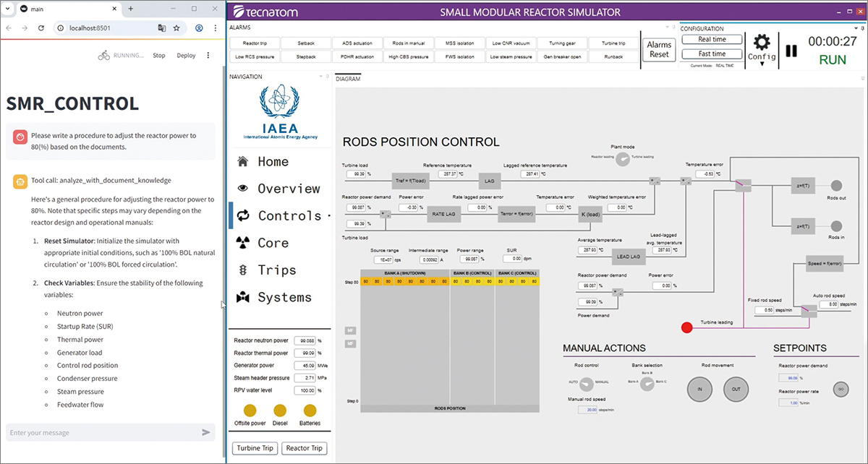The width and height of the screenshot is (868, 464).
Task: Open the Trips navigation item
Action: [276, 270]
